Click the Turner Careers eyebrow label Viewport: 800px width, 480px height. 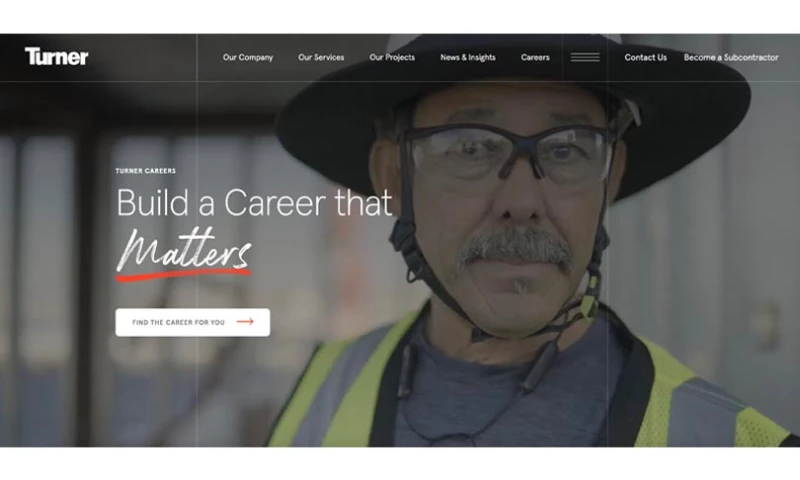pyautogui.click(x=145, y=171)
